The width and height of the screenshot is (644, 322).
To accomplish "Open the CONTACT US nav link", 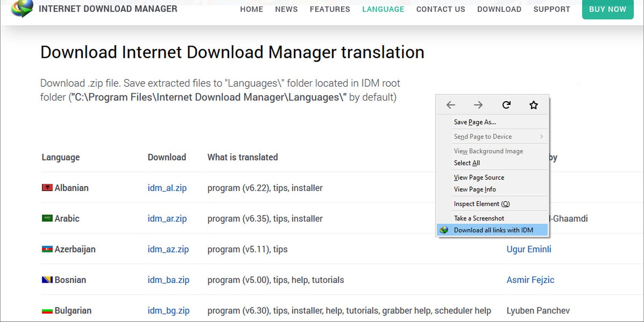I will point(440,9).
